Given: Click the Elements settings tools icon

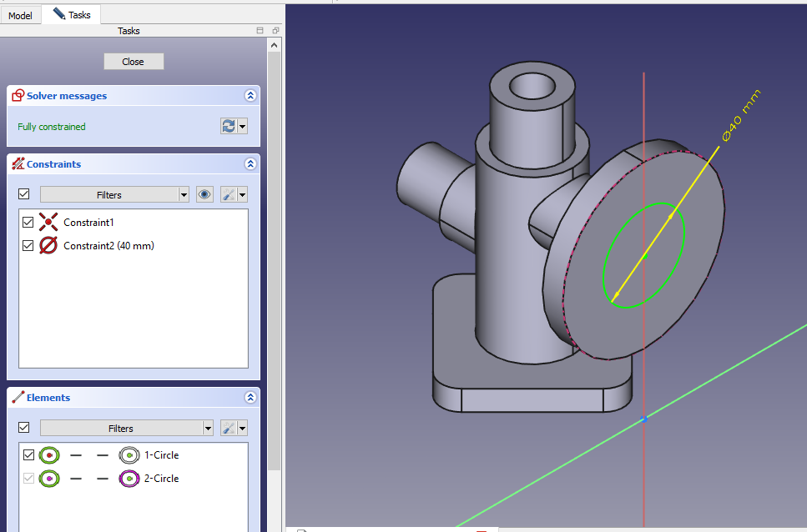Looking at the screenshot, I should (228, 428).
